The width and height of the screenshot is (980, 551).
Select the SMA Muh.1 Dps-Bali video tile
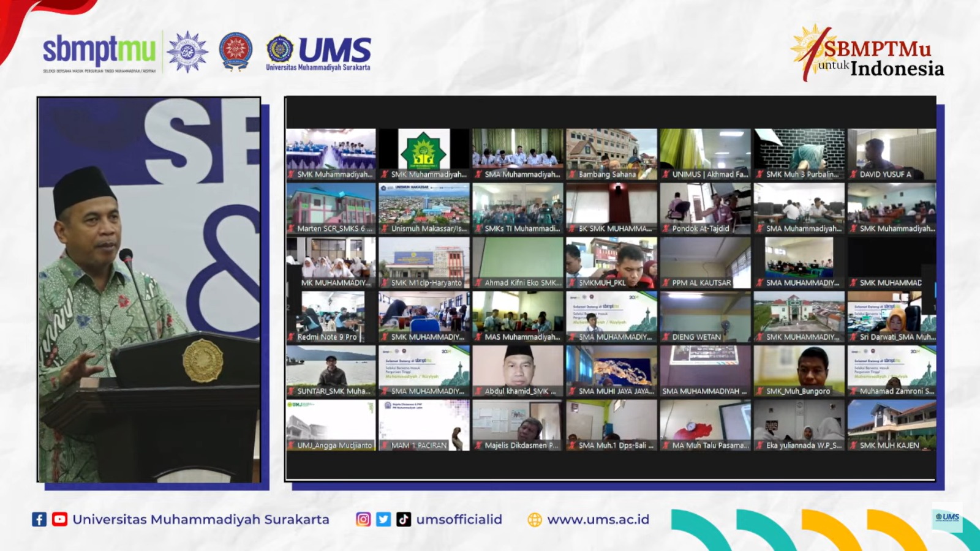(611, 425)
